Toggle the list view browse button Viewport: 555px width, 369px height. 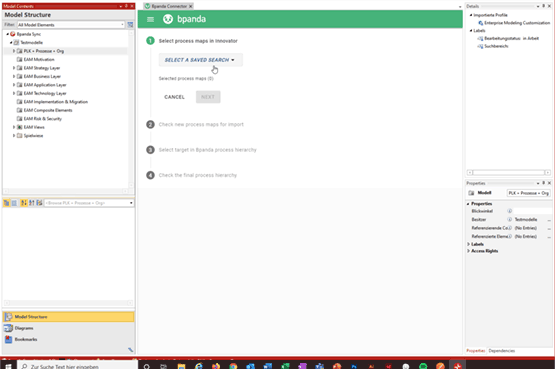[14, 203]
